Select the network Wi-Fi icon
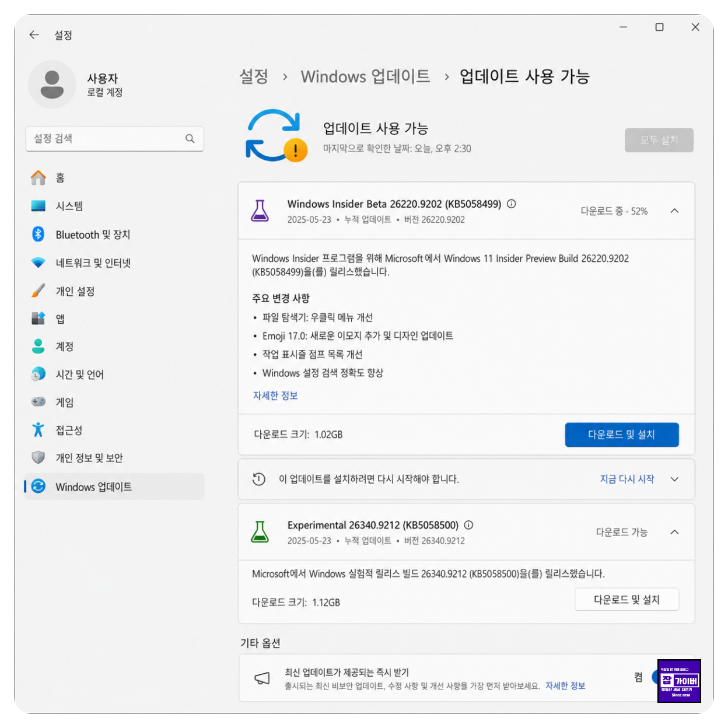The width and height of the screenshot is (728, 728). [38, 263]
